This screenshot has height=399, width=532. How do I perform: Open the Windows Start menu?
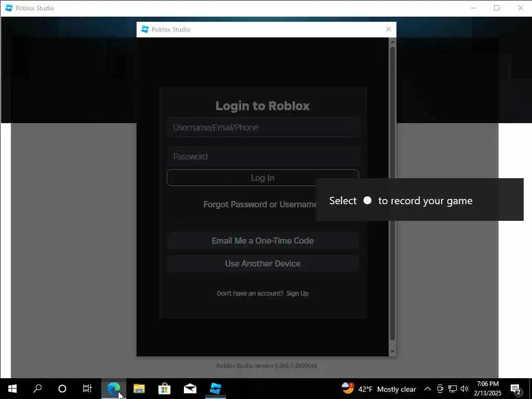(12, 389)
